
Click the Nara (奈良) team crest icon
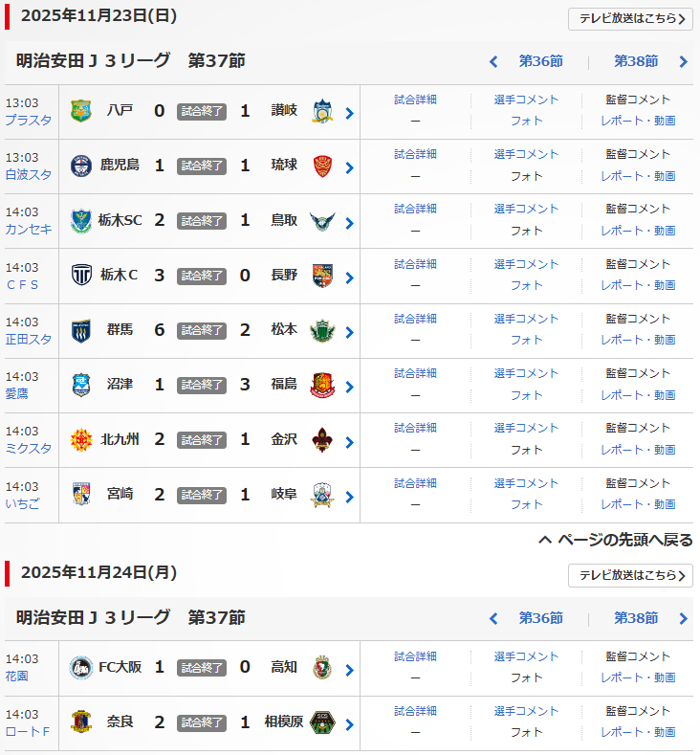pyautogui.click(x=81, y=722)
